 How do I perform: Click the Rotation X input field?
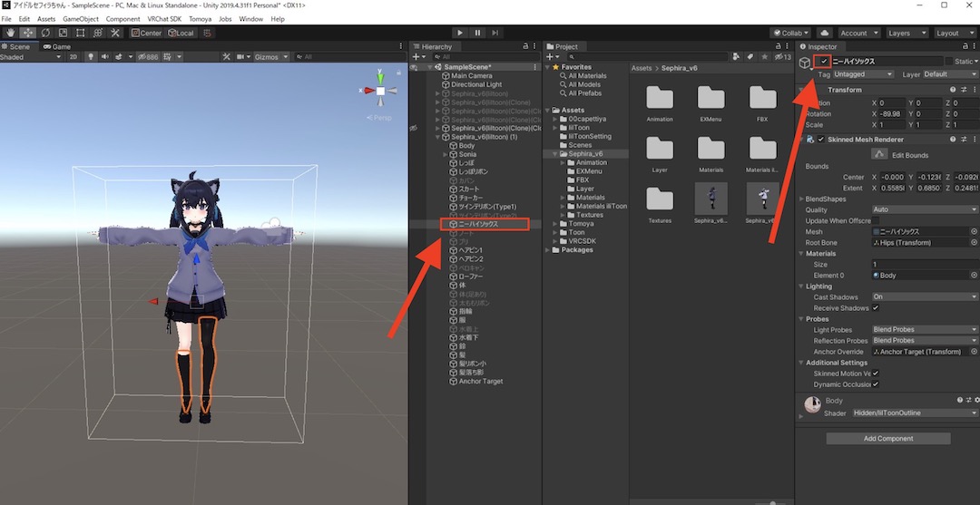[x=893, y=113]
